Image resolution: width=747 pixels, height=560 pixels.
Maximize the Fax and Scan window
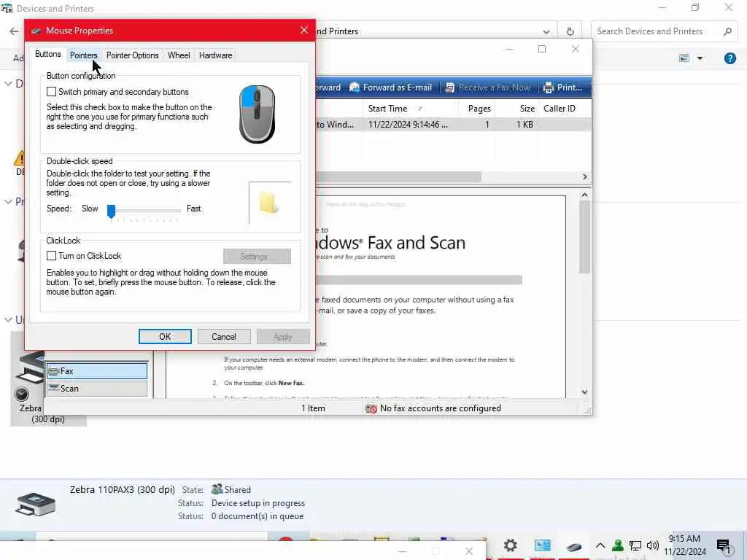542,49
